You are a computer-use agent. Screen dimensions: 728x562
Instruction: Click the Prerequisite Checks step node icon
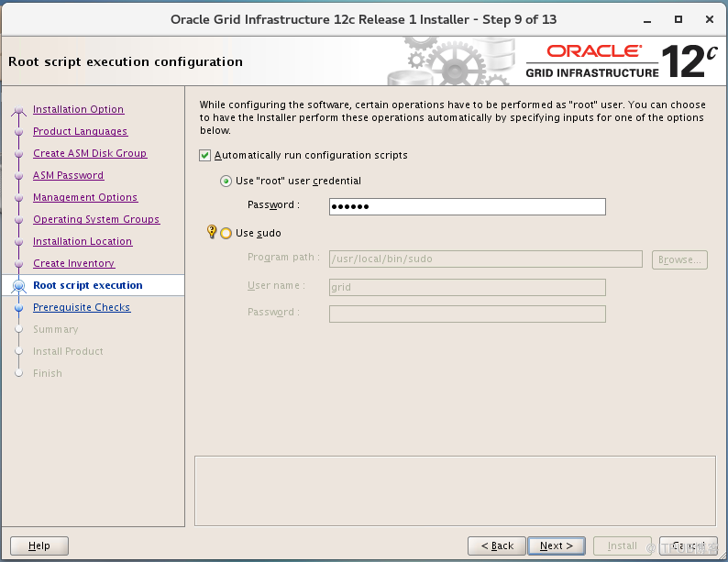click(18, 307)
